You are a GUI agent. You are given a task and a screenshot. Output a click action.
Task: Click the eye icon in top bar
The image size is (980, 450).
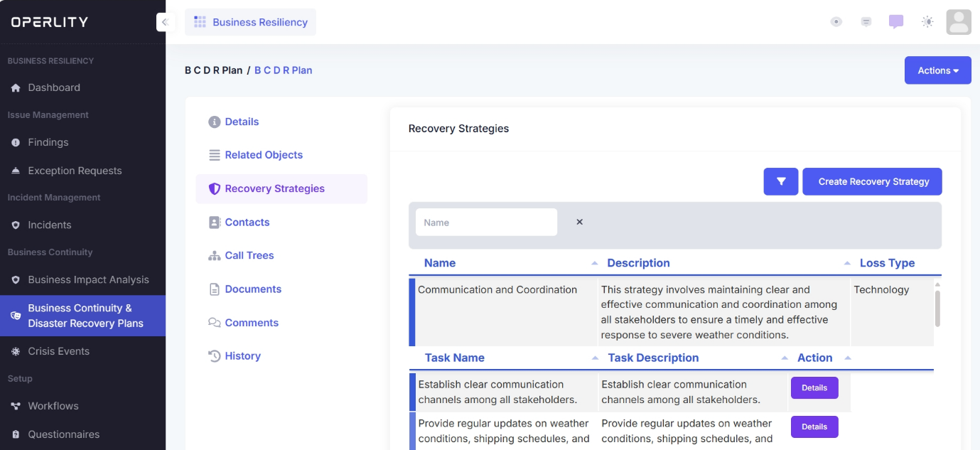click(x=836, y=21)
